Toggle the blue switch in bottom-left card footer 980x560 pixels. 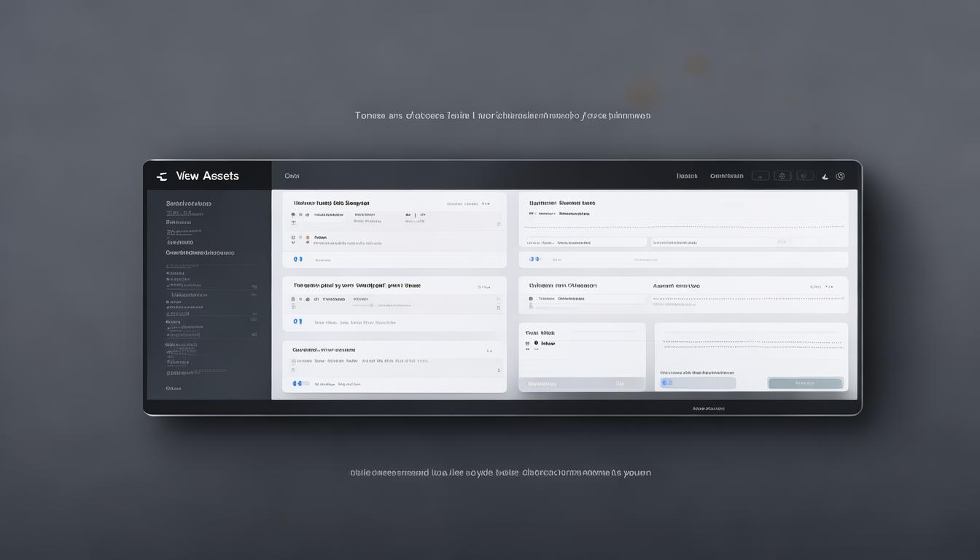[297, 383]
